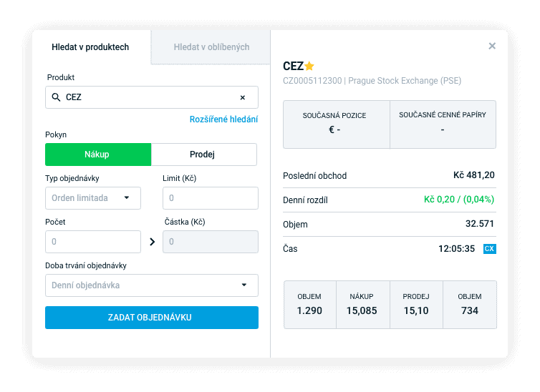The image size is (540, 392).
Task: Click the Orden limitada dropdown arrow
Action: [x=127, y=197]
